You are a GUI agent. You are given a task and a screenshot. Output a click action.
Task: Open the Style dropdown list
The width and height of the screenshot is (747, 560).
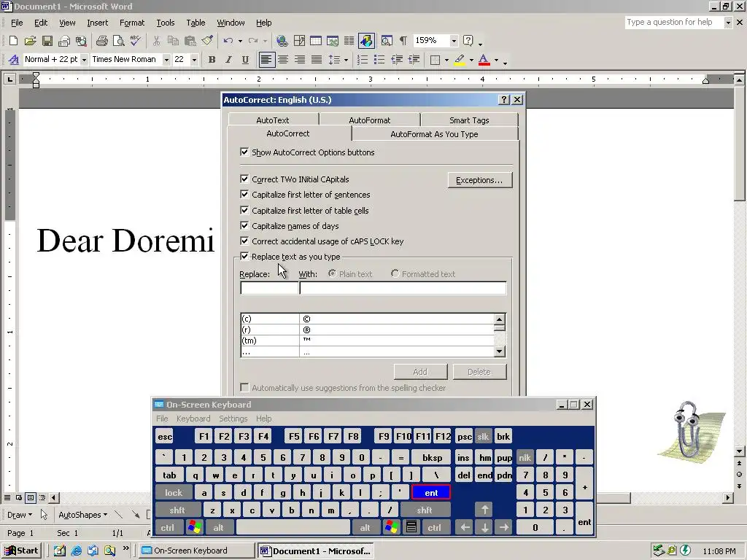click(84, 60)
